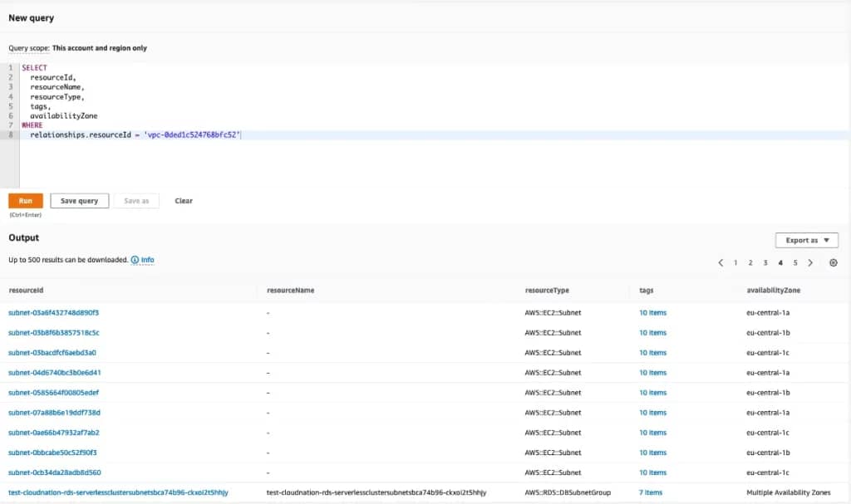The height and width of the screenshot is (504, 851).
Task: Go to previous results page arrow
Action: point(721,262)
